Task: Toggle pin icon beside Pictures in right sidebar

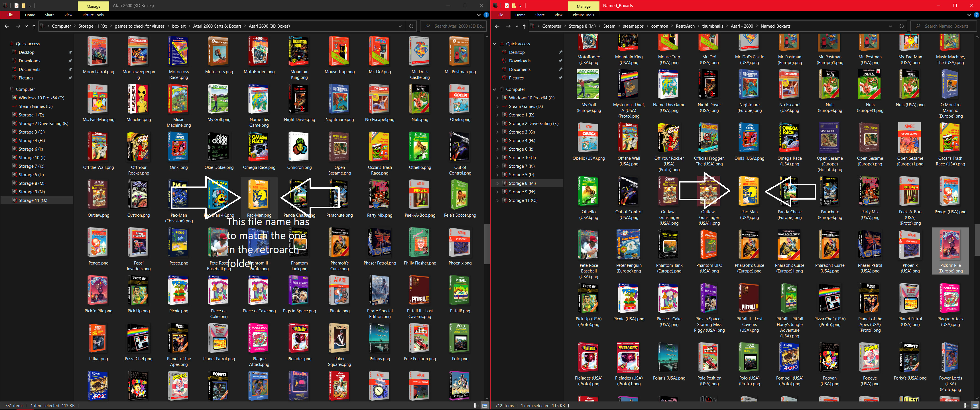Action: [x=560, y=78]
